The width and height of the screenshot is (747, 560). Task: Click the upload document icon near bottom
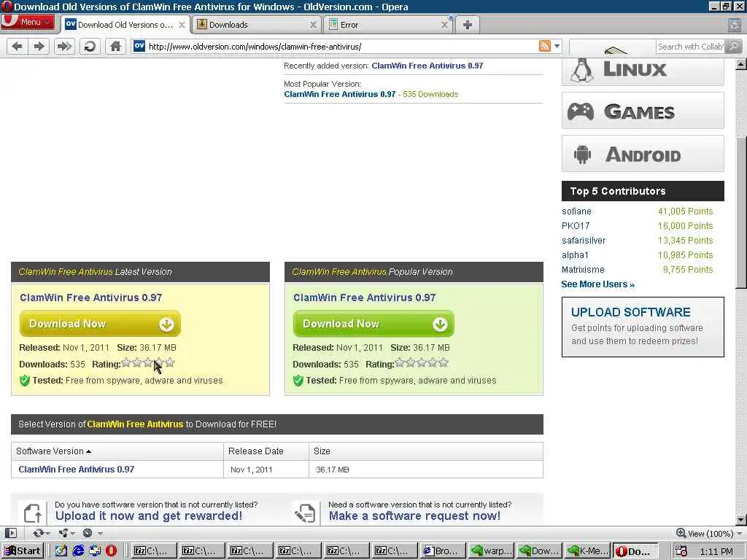point(33,513)
